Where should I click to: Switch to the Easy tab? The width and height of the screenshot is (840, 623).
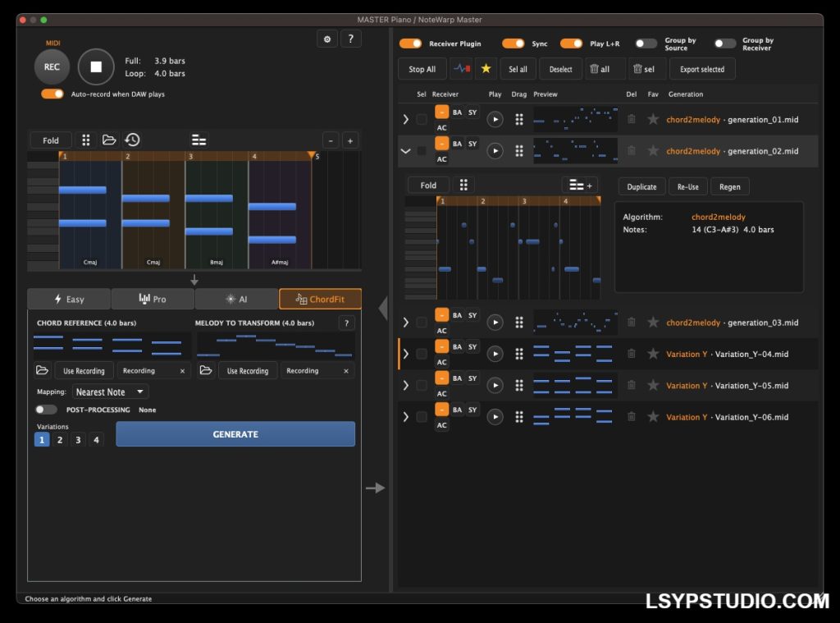69,299
